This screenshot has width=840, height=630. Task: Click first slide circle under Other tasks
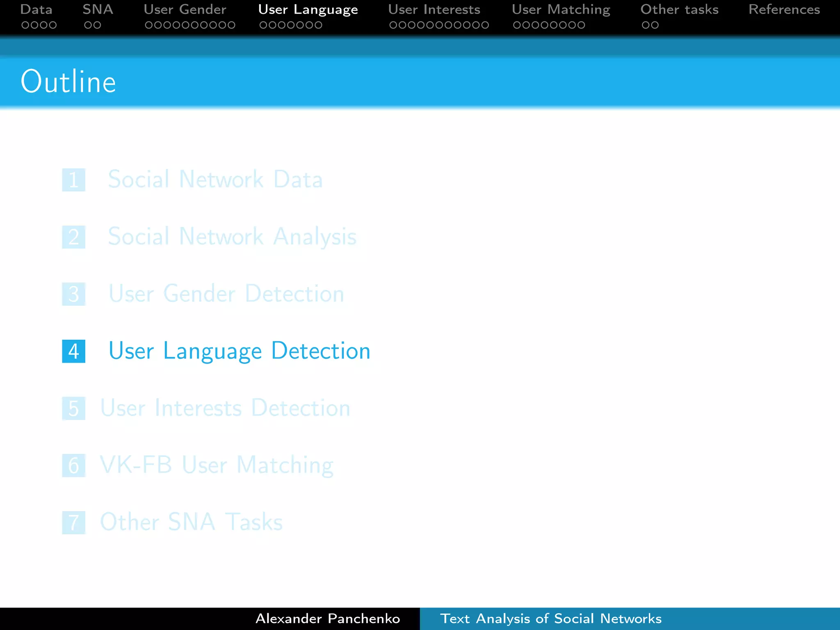click(646, 25)
